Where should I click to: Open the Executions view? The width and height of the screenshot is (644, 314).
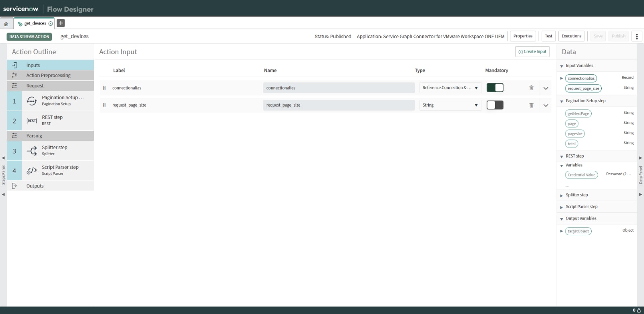[x=572, y=36]
